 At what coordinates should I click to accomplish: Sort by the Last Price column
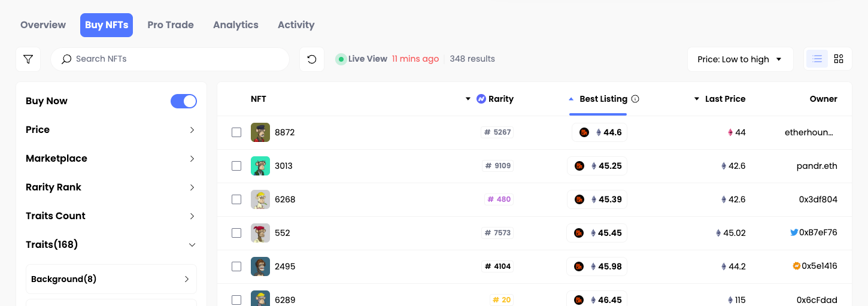point(720,99)
